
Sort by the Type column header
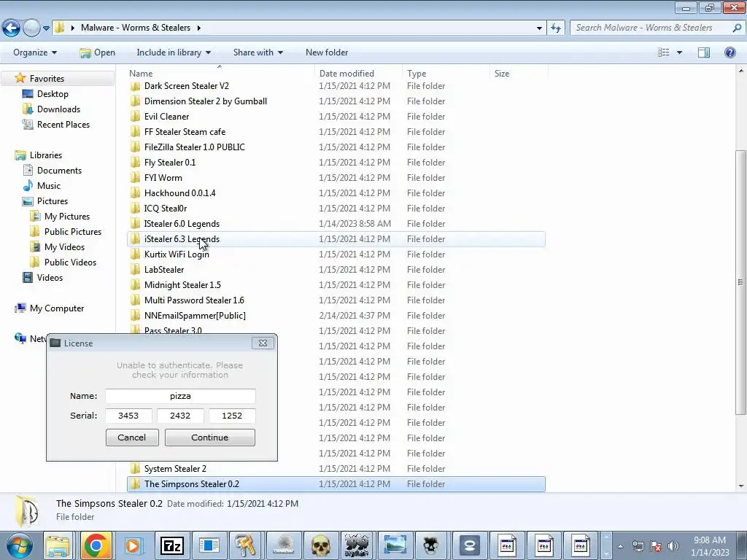coord(446,74)
